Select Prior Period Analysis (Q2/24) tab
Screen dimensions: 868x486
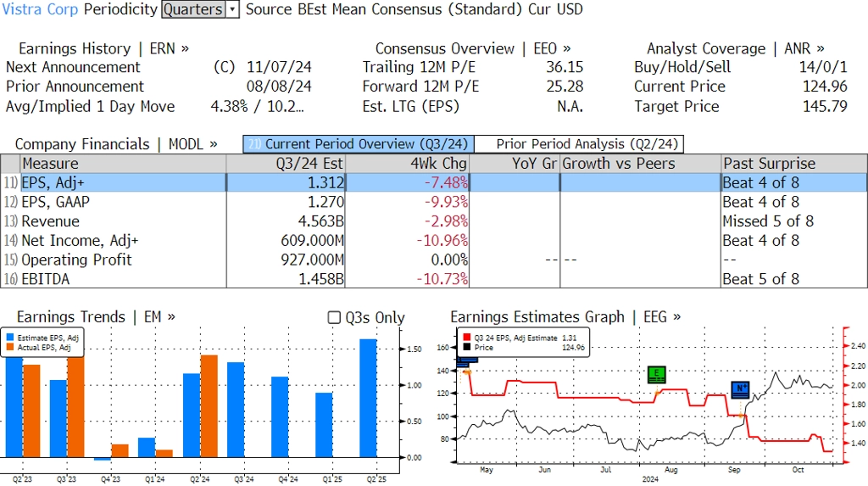pyautogui.click(x=580, y=144)
